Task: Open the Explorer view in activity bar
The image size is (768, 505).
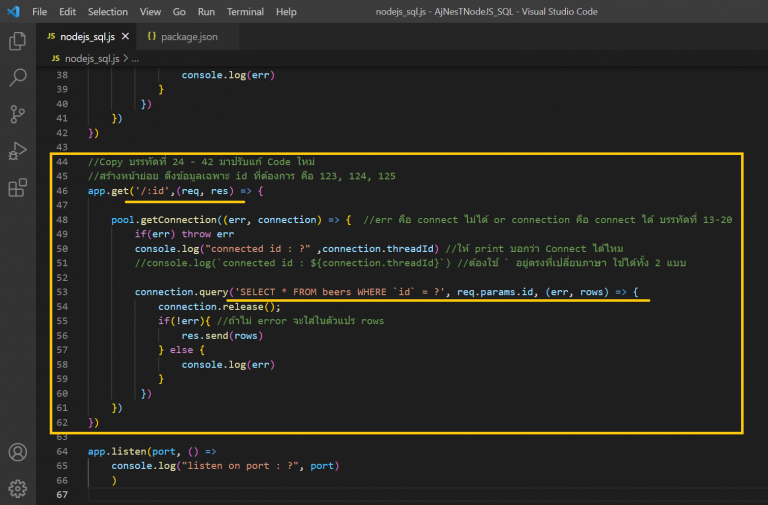Action: (x=17, y=41)
